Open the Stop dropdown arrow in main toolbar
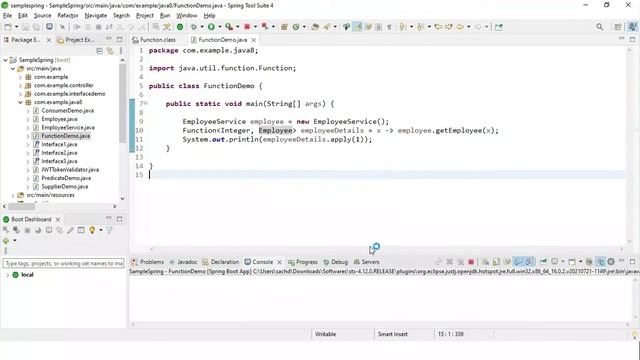Image resolution: width=640 pixels, height=360 pixels. pos(256,27)
